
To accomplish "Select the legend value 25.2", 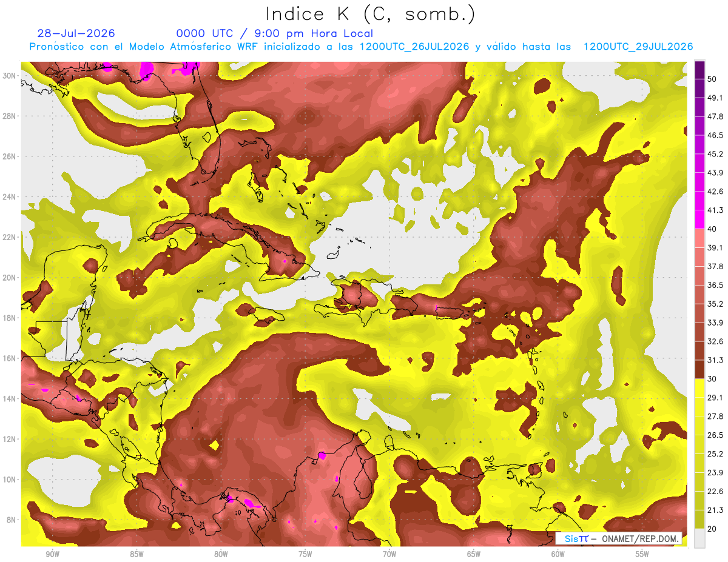I will pyautogui.click(x=715, y=453).
